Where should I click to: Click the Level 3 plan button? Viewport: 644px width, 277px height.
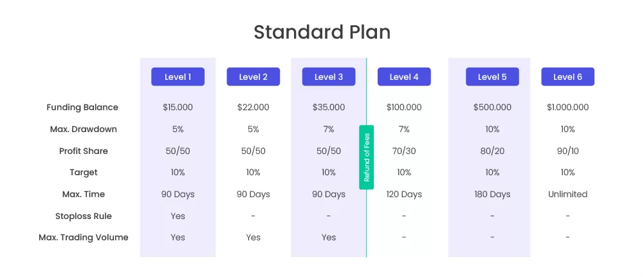(x=329, y=77)
